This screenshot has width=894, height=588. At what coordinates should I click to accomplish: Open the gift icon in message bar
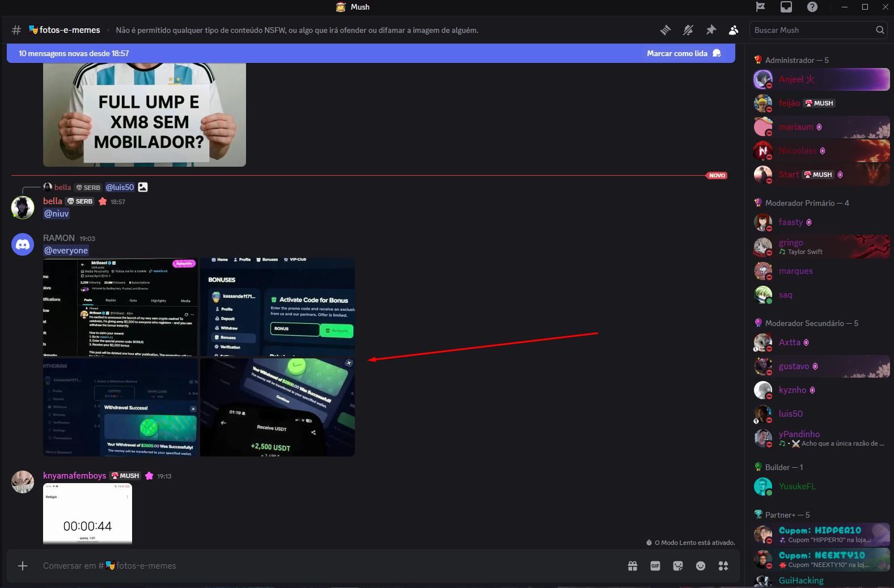(x=633, y=566)
